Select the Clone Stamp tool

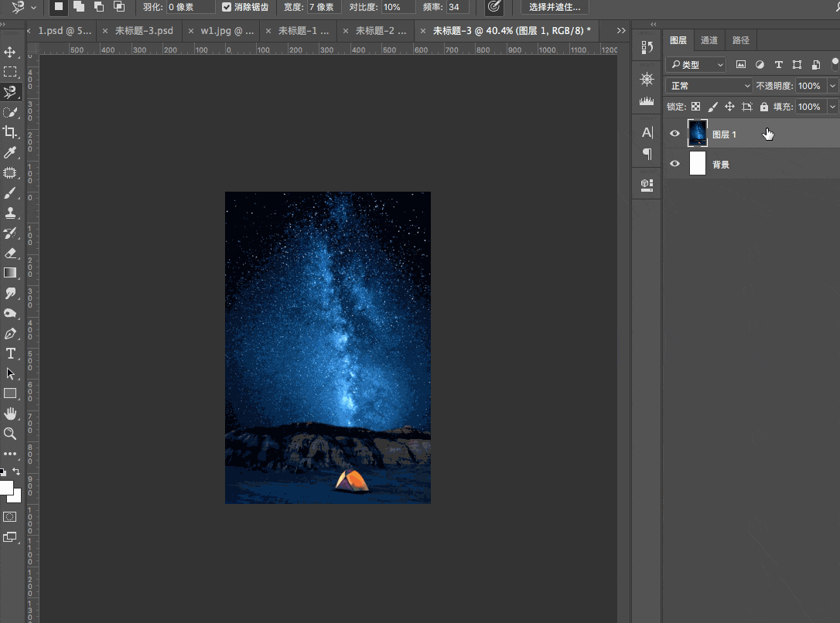click(9, 213)
